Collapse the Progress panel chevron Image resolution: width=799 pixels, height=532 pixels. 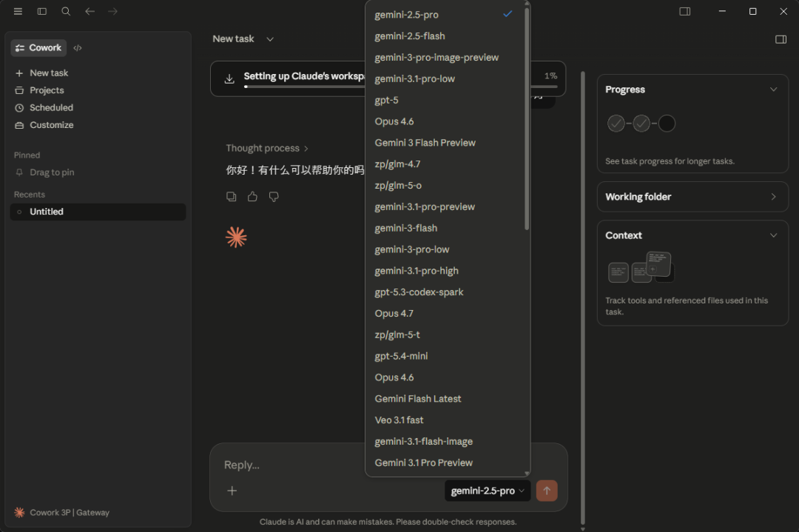point(773,90)
